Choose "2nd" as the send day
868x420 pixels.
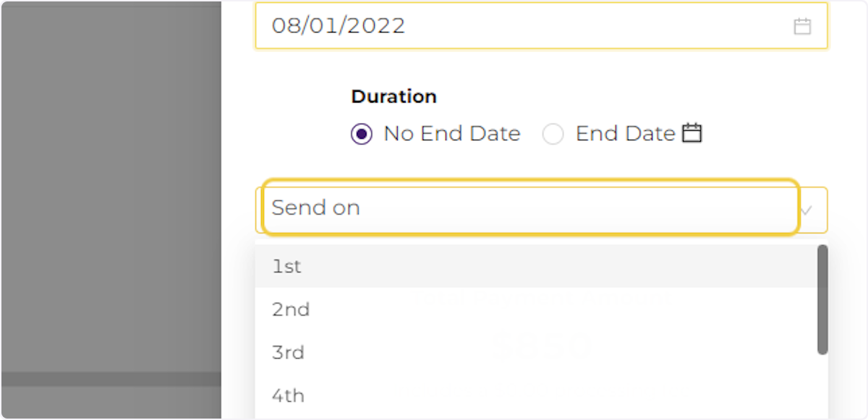point(290,309)
